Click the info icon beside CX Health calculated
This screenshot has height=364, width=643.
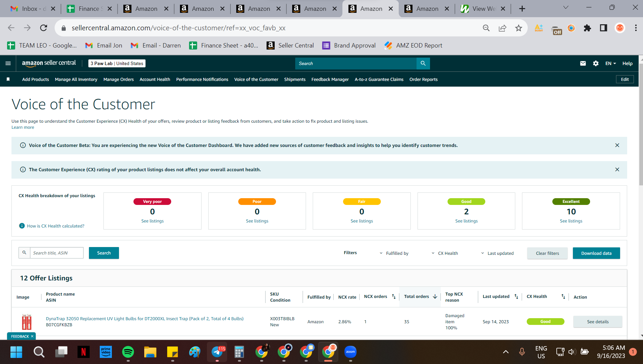(22, 226)
